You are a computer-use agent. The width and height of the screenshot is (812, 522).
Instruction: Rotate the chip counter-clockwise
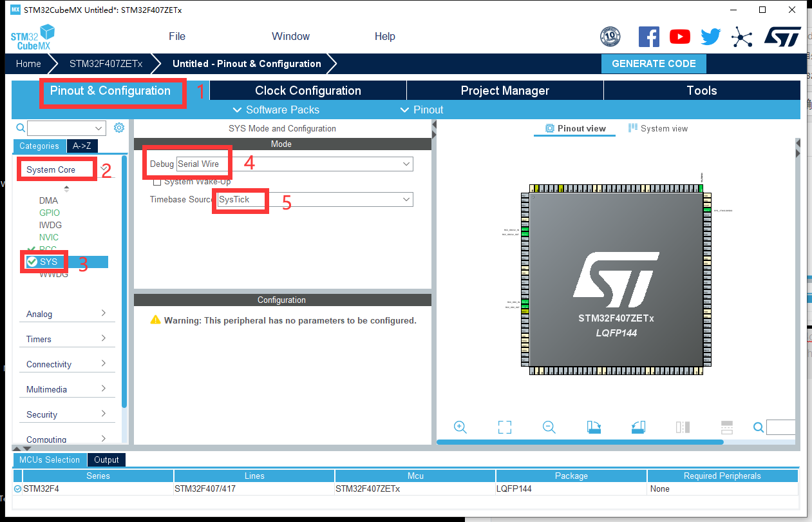(638, 427)
